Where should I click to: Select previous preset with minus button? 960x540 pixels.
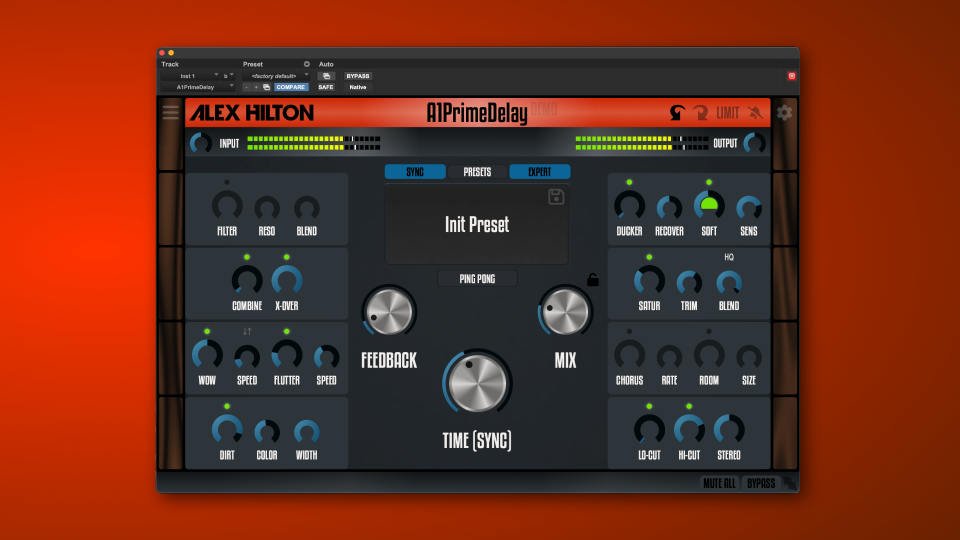coord(246,87)
